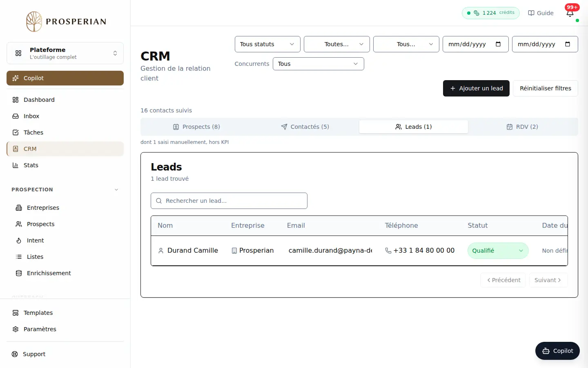Open the calendar picker of second date field
This screenshot has width=588, height=368.
coord(568,44)
